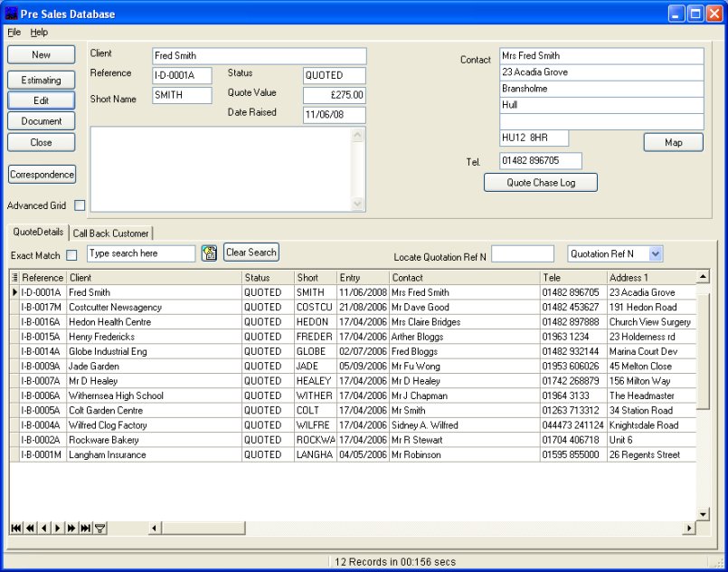
Task: Open the Quote Chase Log
Action: click(540, 183)
